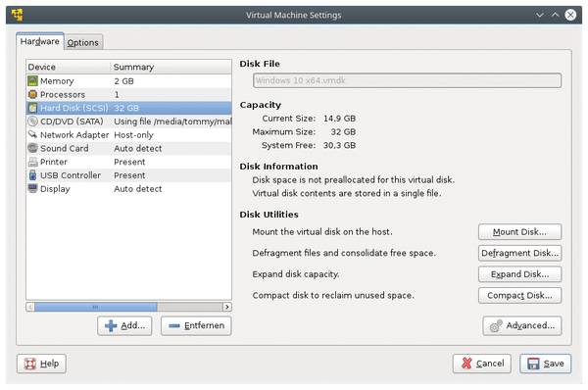Click the scroll-left arrow of device list
Screen dimensions: 588x390
coord(30,307)
